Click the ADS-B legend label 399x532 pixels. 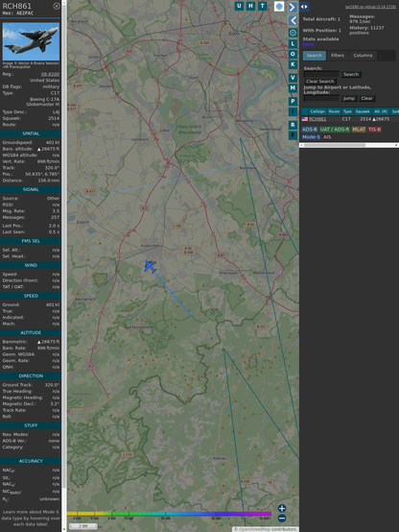coord(310,130)
